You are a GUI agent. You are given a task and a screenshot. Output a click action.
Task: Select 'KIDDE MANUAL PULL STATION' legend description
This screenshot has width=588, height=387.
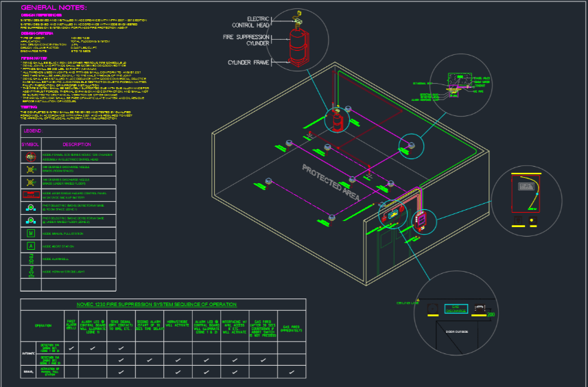pyautogui.click(x=62, y=233)
